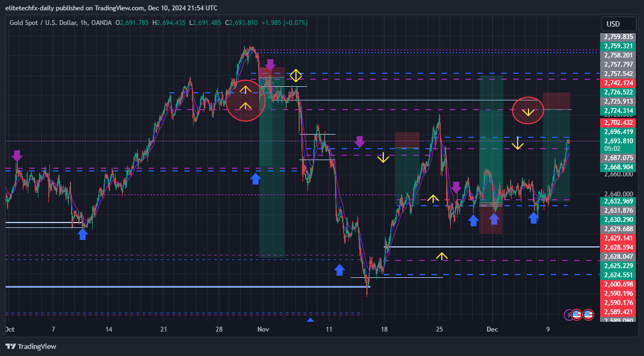Viewport: 644px width, 356px height.
Task: Click the 28 date on time axis
Action: tap(219, 329)
